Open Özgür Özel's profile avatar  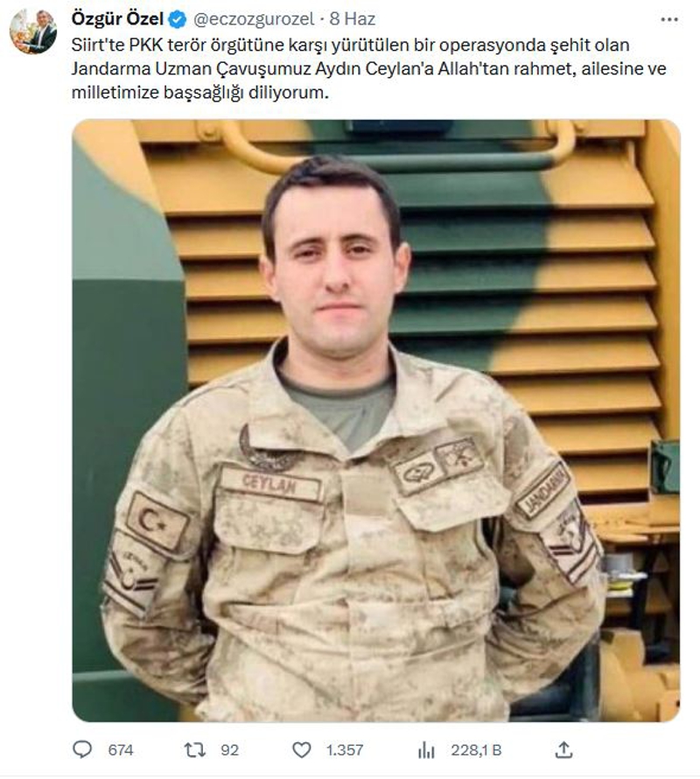click(33, 32)
